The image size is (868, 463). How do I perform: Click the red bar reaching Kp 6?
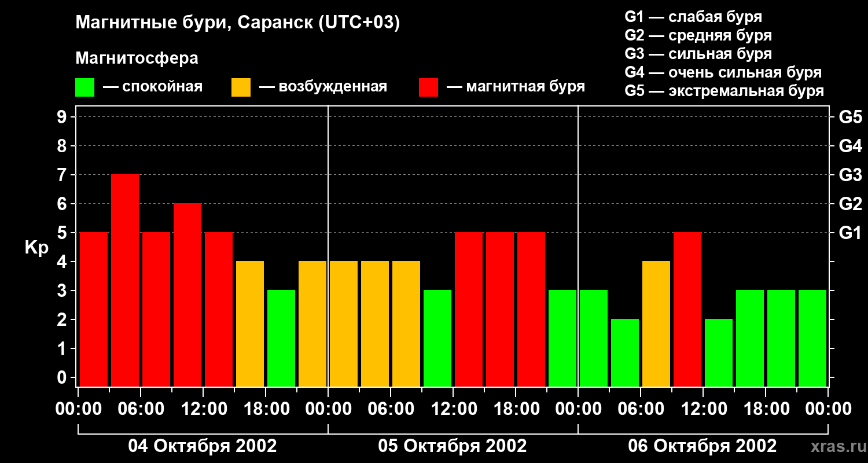pyautogui.click(x=187, y=295)
